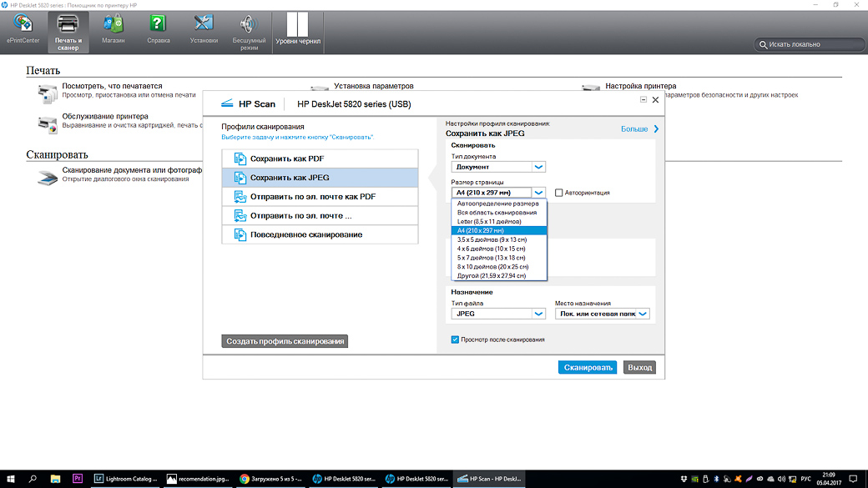The height and width of the screenshot is (488, 868).
Task: Select the Отправить по эл. почте ... profile
Action: coord(320,216)
